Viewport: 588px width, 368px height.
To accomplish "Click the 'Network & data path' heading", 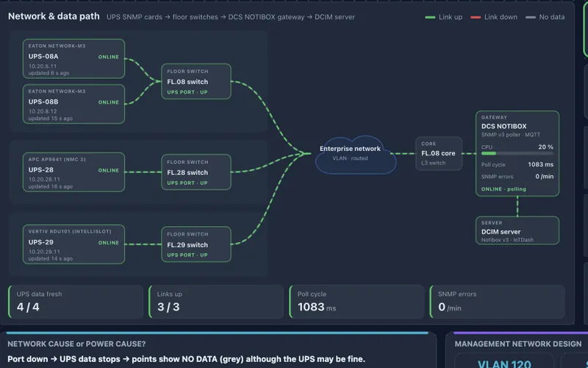I will (x=54, y=16).
